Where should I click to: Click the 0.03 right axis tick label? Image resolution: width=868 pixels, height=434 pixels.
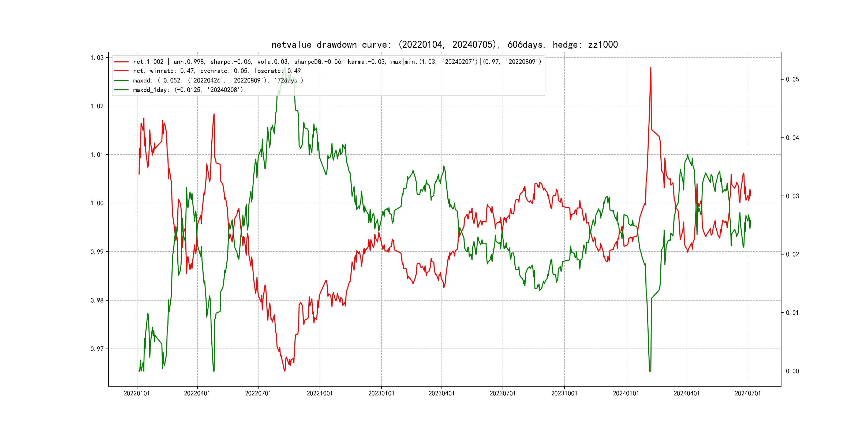coord(792,196)
